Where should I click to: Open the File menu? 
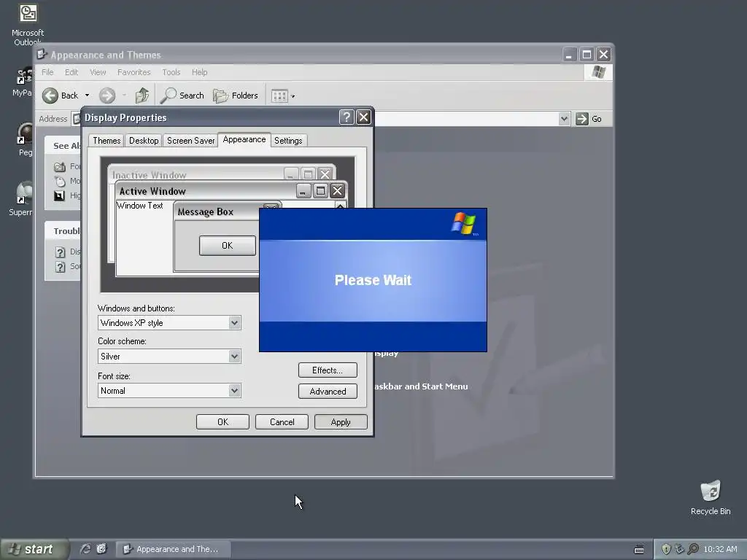pyautogui.click(x=47, y=72)
